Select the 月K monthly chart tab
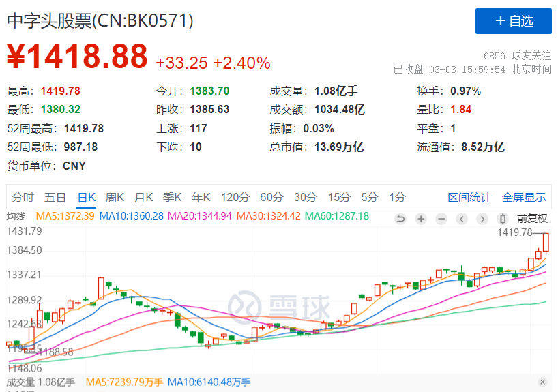This screenshot has width=558, height=392. point(143,197)
